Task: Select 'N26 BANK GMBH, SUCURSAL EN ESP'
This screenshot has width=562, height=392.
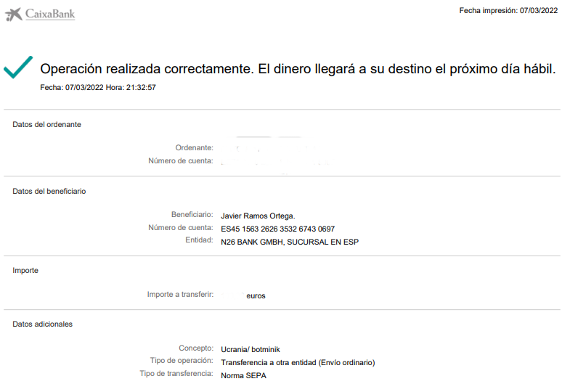Action: [290, 242]
